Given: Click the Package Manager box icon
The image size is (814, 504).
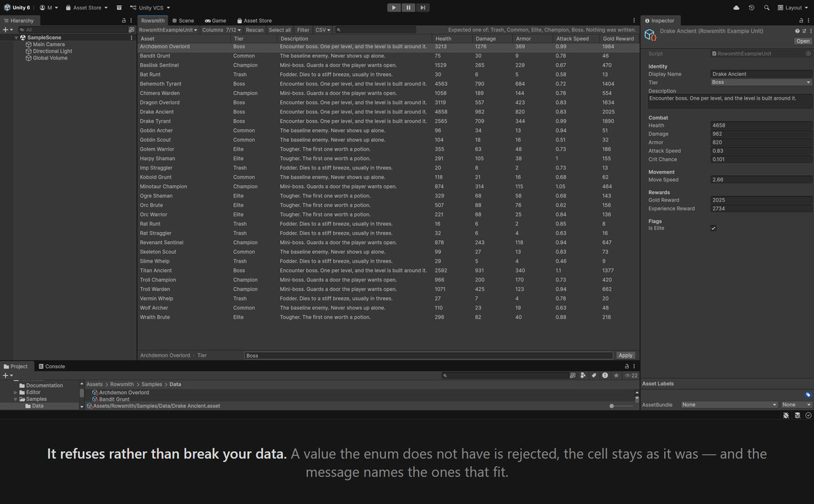Looking at the screenshot, I should [119, 7].
